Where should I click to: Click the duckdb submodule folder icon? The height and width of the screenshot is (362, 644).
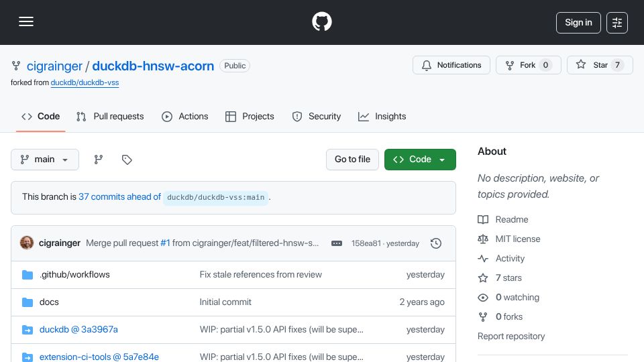tap(27, 330)
